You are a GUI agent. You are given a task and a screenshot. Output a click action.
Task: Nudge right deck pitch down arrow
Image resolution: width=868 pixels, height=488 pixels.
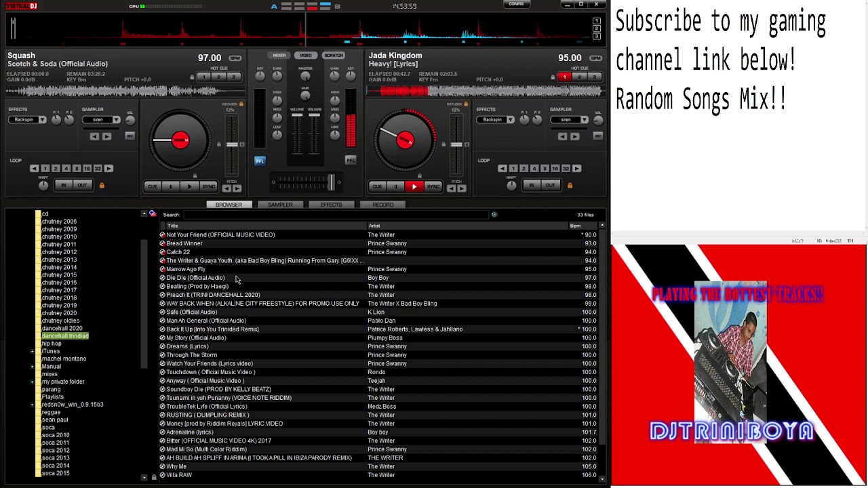pos(452,188)
